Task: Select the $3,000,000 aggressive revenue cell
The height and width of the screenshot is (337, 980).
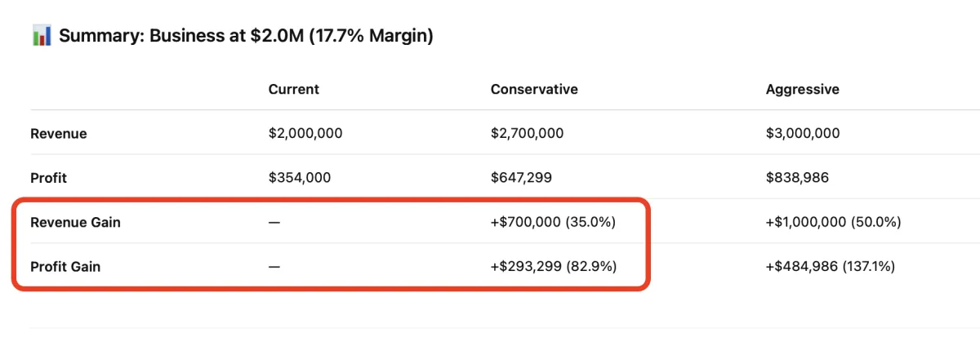Action: coord(803,133)
